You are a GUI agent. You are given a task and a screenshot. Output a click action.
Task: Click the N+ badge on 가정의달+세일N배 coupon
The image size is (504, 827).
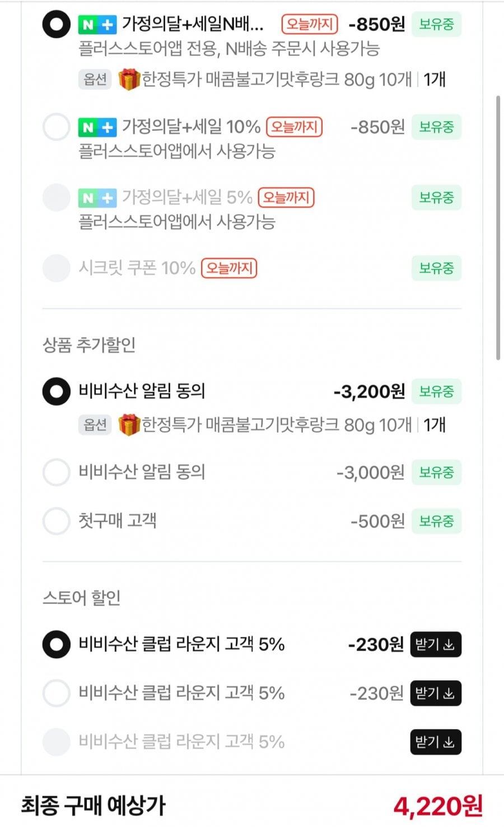[x=97, y=25]
